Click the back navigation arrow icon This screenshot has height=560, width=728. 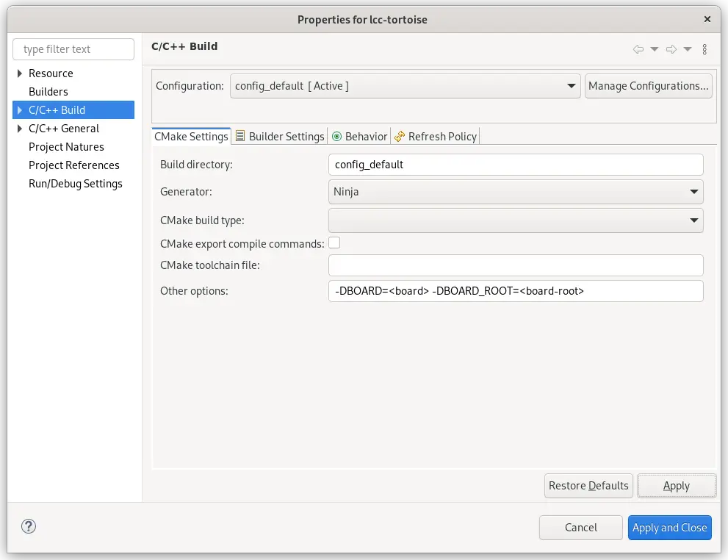(x=638, y=49)
